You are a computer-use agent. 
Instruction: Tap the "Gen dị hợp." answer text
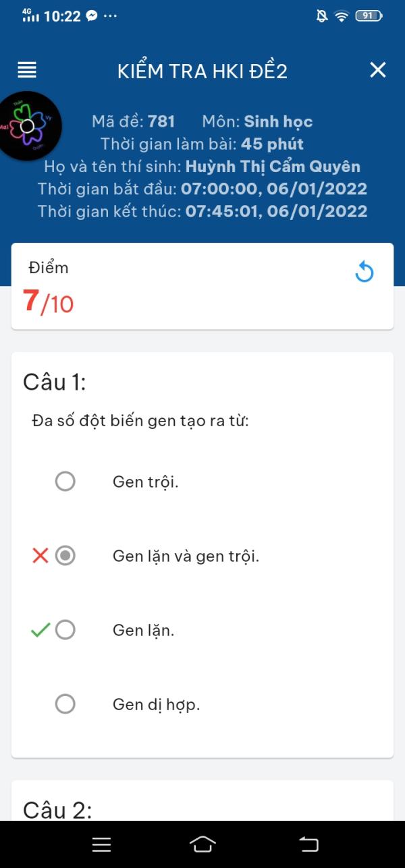pyautogui.click(x=156, y=704)
